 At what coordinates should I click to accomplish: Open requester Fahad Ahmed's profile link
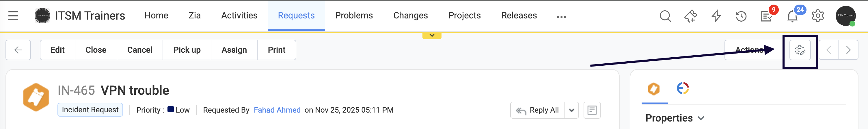pyautogui.click(x=277, y=110)
